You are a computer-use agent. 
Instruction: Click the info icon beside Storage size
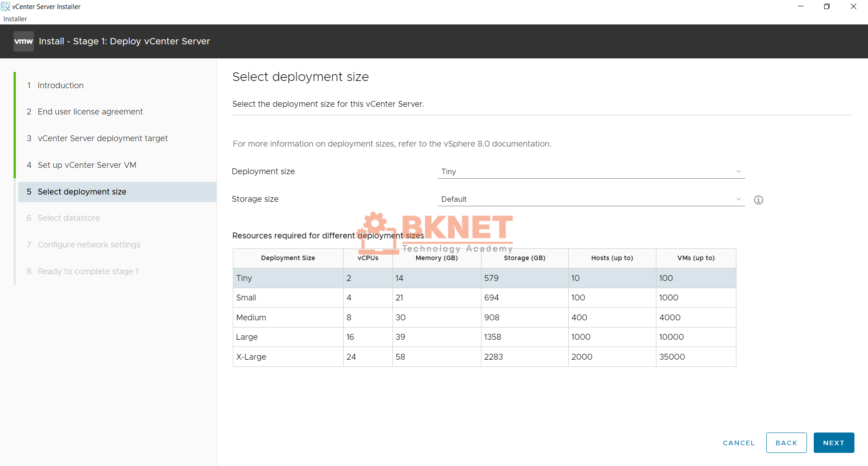(x=759, y=200)
